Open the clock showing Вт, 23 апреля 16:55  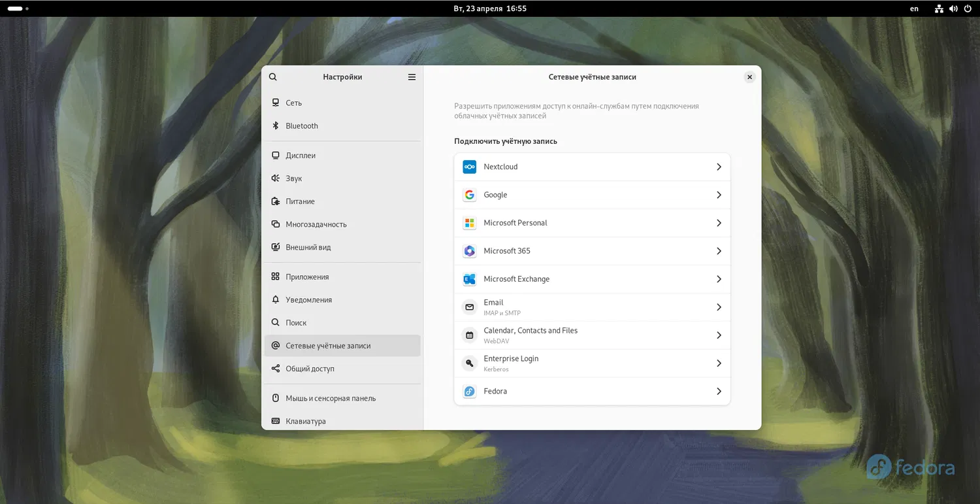point(490,8)
